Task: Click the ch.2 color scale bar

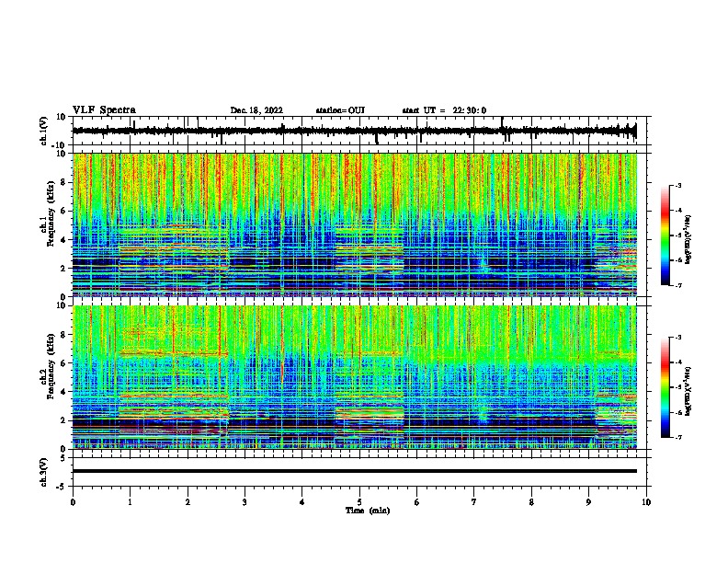Action: [x=665, y=387]
